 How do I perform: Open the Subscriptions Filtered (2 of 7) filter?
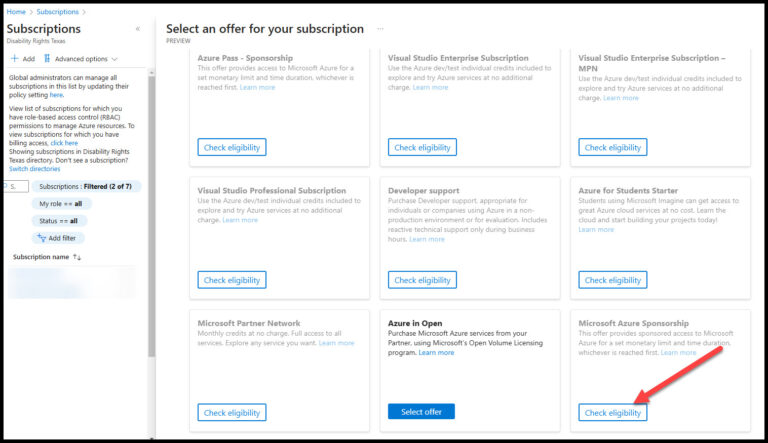click(86, 187)
